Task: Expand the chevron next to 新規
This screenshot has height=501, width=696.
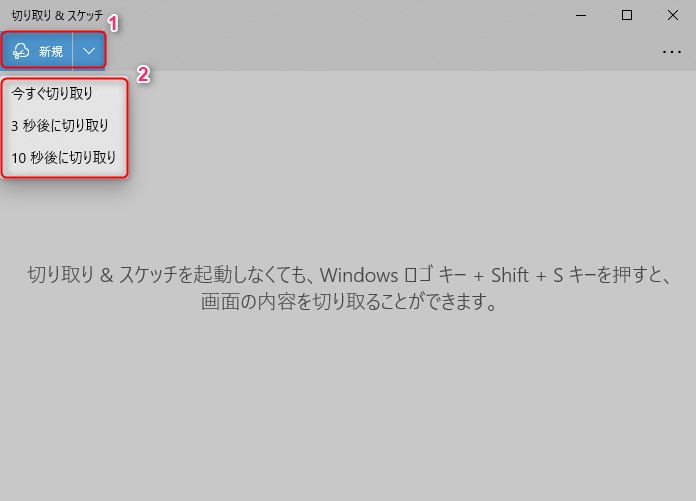Action: (x=89, y=51)
